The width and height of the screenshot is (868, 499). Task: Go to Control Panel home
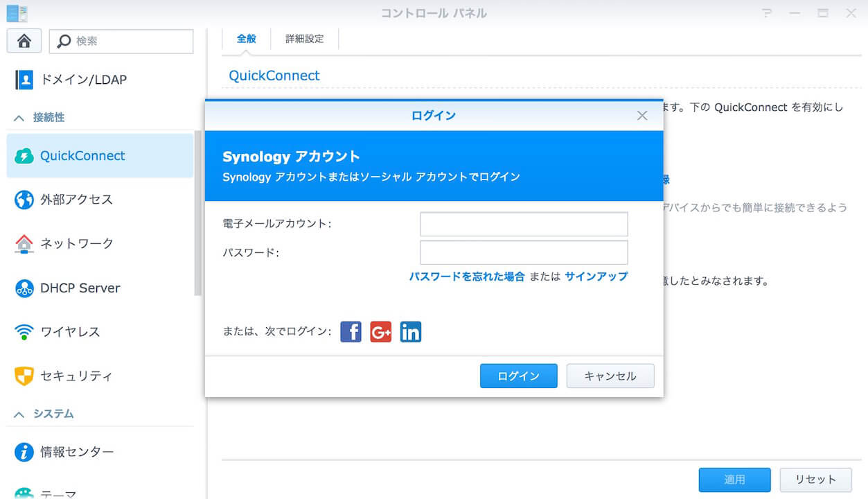[x=24, y=41]
